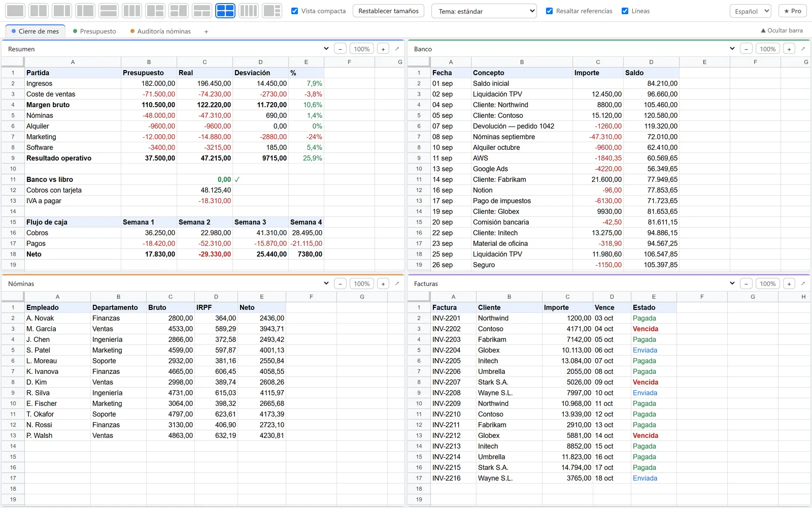The width and height of the screenshot is (812, 508).
Task: Select the Margen bruto cell in Resumen
Action: (73, 105)
